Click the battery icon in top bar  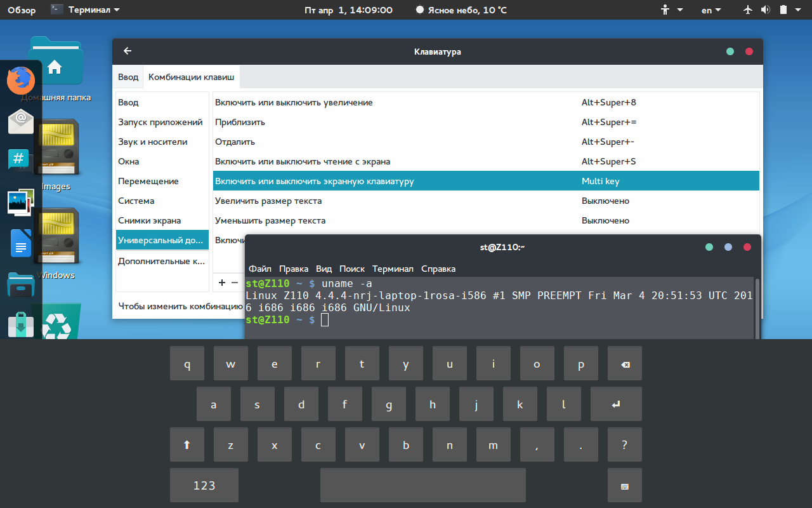click(x=783, y=10)
